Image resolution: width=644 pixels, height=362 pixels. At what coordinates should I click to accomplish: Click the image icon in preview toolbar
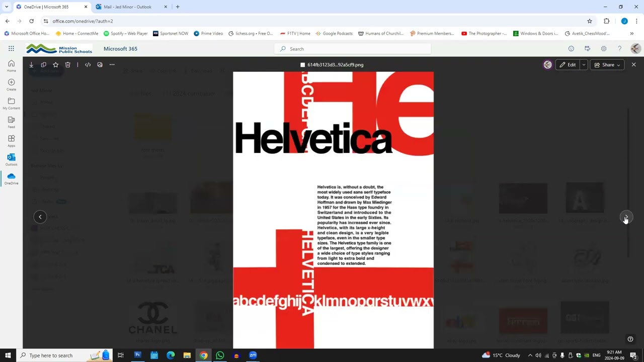[100, 65]
